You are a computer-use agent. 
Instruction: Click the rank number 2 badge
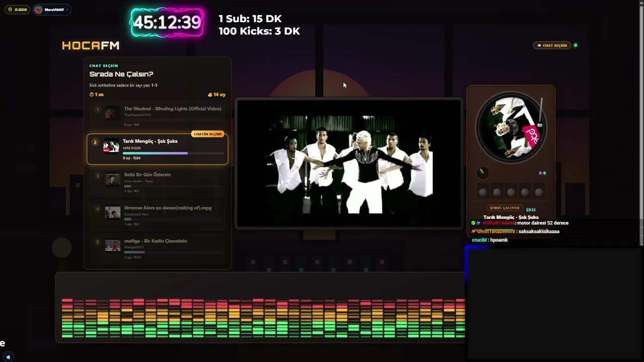pos(95,142)
